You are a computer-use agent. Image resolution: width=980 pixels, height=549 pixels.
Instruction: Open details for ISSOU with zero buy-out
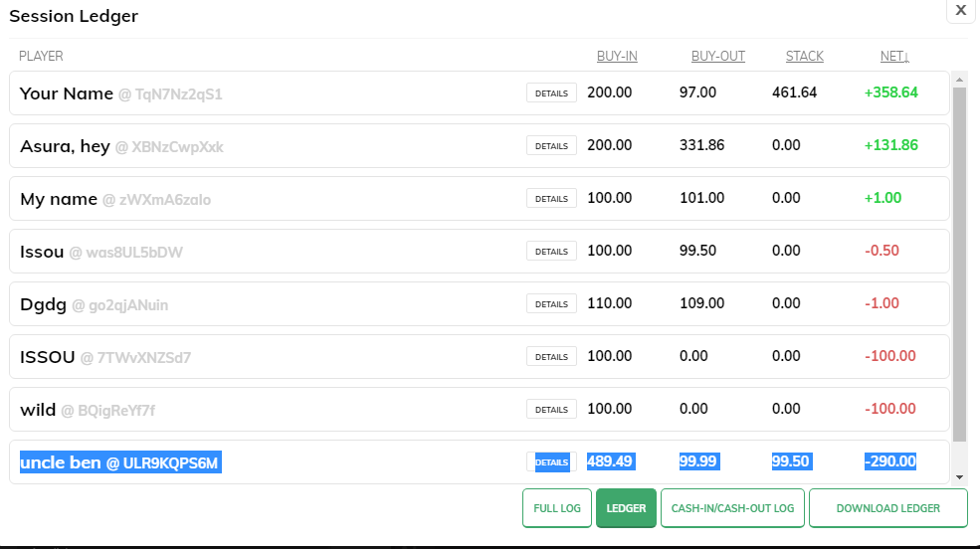[x=551, y=357]
